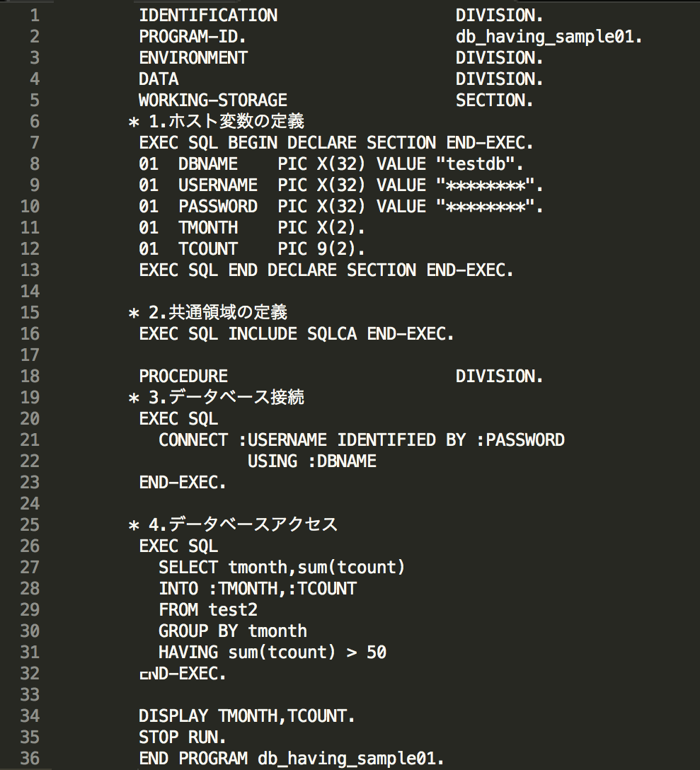Click the comment "3.データベース接続"
Screen dimensions: 700x770
(x=226, y=397)
